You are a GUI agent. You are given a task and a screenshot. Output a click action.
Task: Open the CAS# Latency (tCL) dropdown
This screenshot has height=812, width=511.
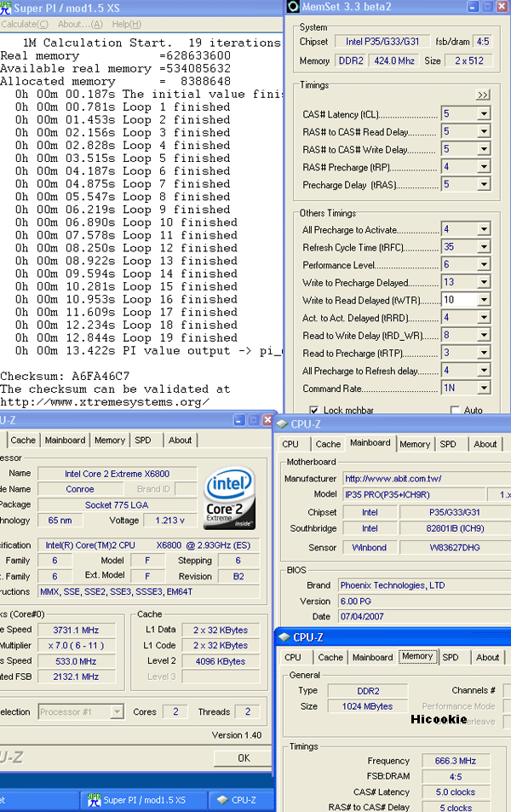point(484,114)
